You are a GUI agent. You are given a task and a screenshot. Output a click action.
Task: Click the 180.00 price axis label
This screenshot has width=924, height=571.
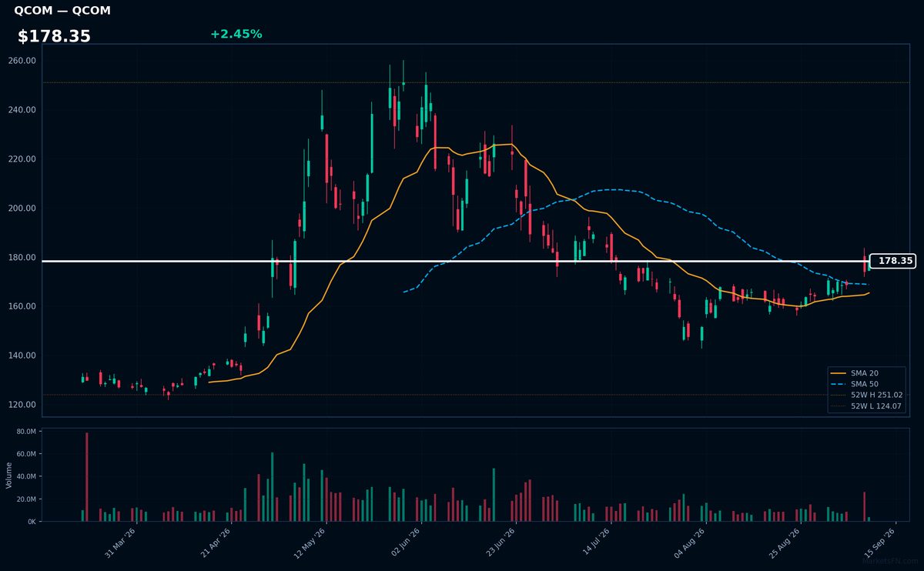[x=22, y=258]
